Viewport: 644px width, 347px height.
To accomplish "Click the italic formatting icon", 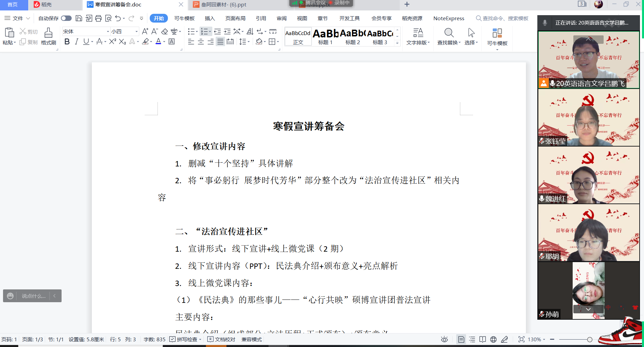I will (x=76, y=41).
